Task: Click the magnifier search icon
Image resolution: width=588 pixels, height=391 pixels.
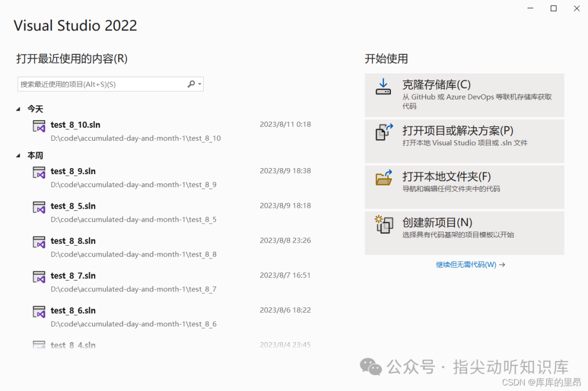Action: coord(191,84)
